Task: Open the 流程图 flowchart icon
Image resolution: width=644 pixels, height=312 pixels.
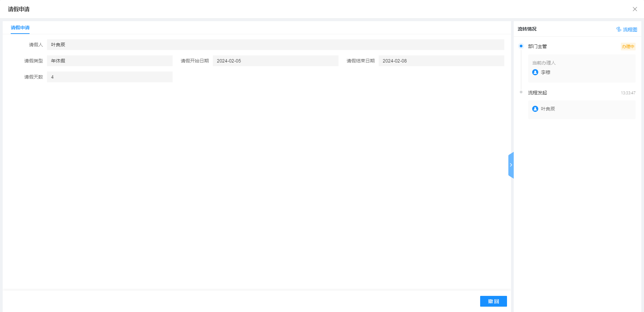Action: 619,29
